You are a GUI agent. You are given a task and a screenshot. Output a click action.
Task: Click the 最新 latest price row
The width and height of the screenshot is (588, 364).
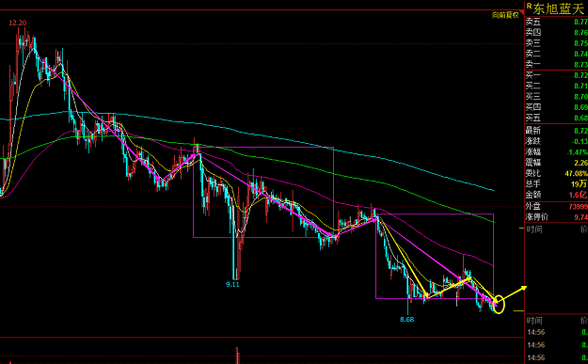coord(556,131)
